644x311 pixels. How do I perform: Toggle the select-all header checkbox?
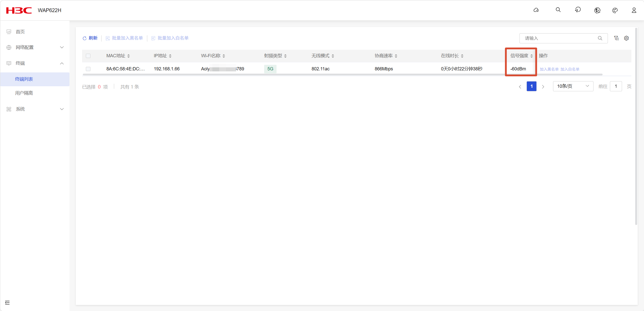[88, 56]
